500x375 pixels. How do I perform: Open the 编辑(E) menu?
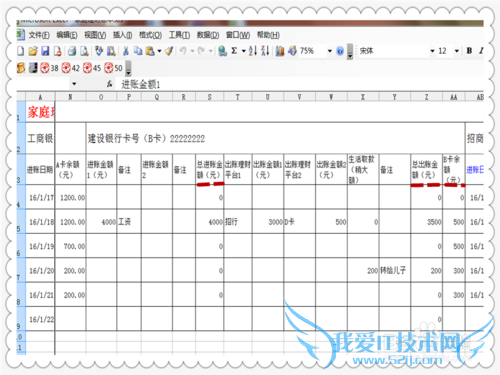pyautogui.click(x=67, y=35)
